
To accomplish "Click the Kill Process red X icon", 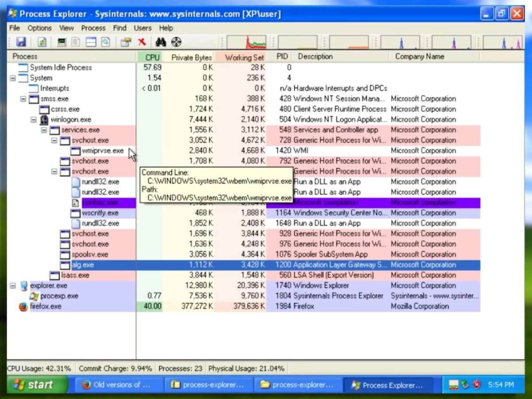I will click(142, 42).
